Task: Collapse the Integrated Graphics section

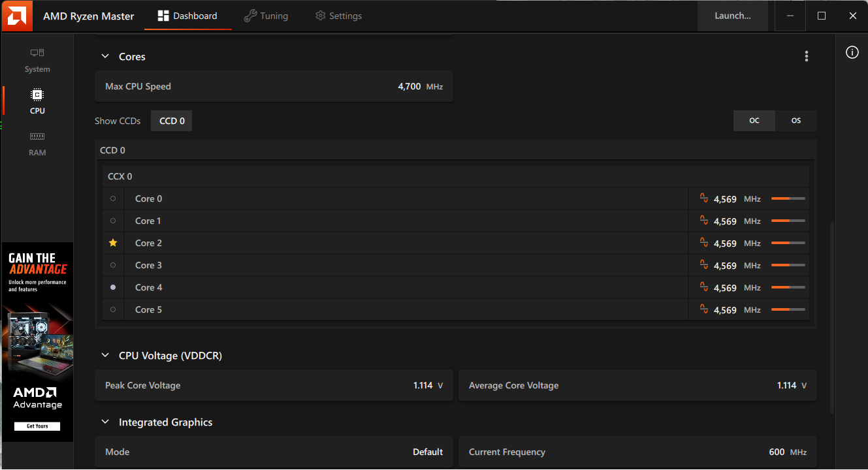Action: (104, 422)
